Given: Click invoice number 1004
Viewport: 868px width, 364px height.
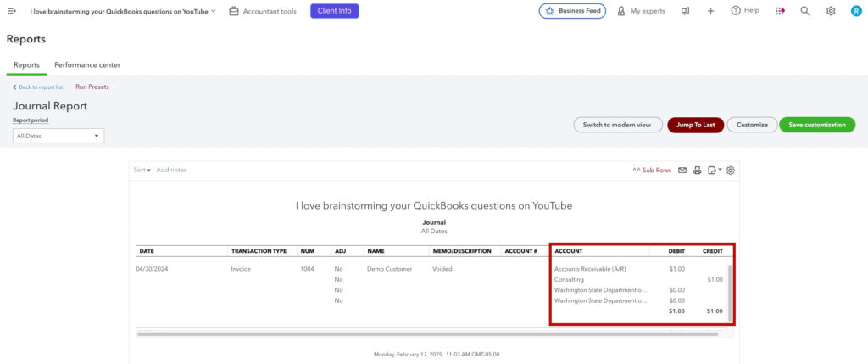Looking at the screenshot, I should [307, 269].
